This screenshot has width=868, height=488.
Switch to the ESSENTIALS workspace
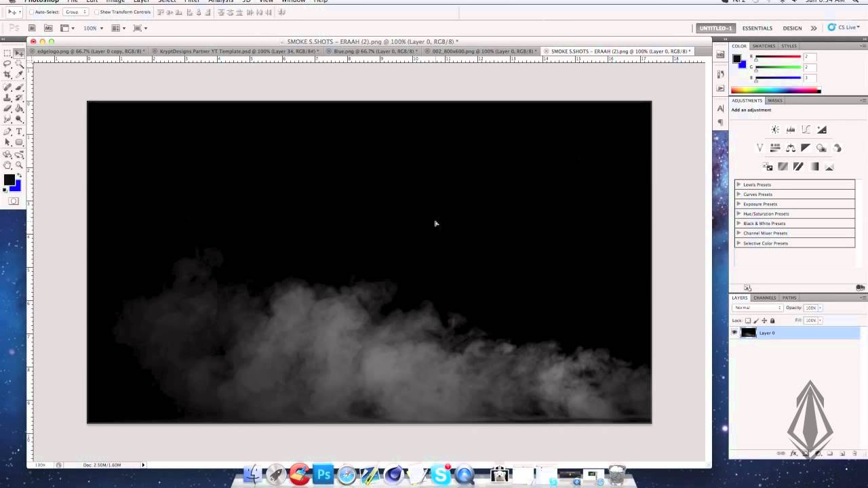(757, 28)
